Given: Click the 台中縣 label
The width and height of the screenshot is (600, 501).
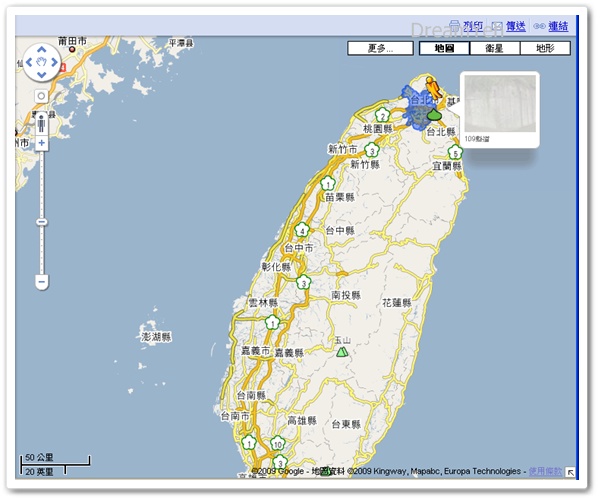Looking at the screenshot, I should pyautogui.click(x=340, y=230).
